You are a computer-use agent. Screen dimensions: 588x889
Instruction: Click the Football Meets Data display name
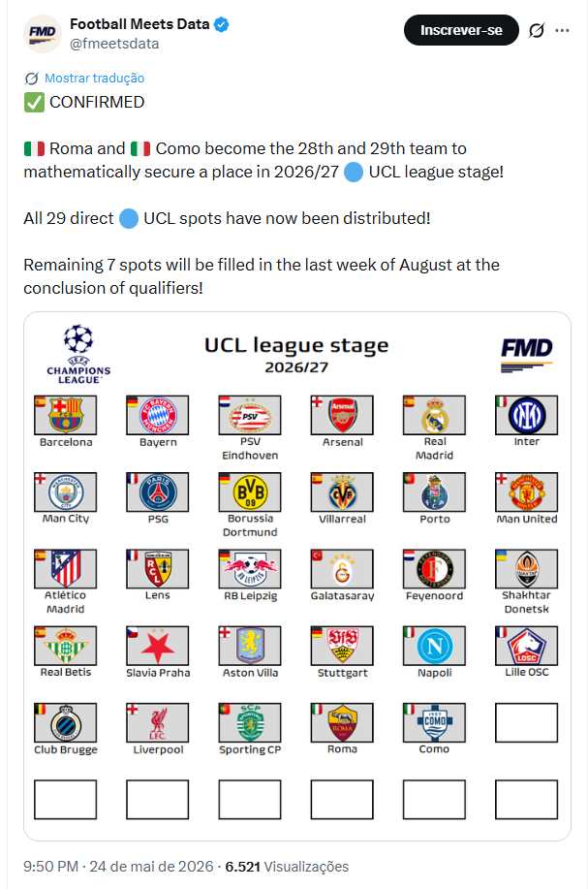[x=139, y=24]
